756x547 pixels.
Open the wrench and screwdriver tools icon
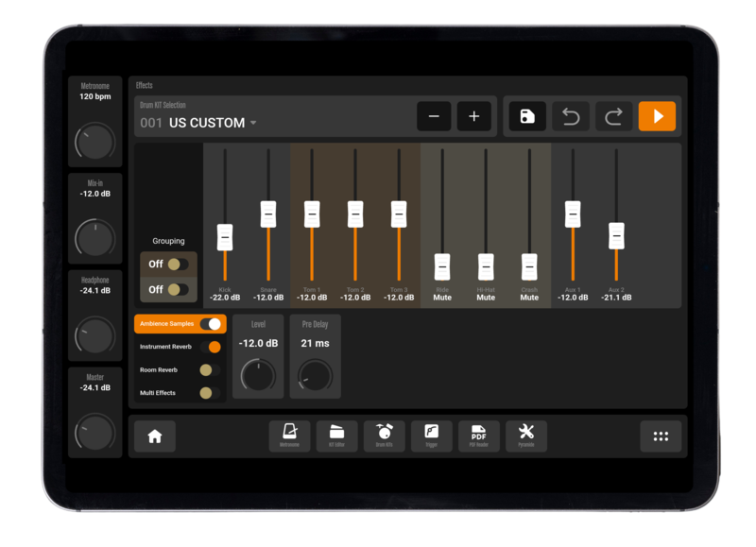[x=526, y=436]
